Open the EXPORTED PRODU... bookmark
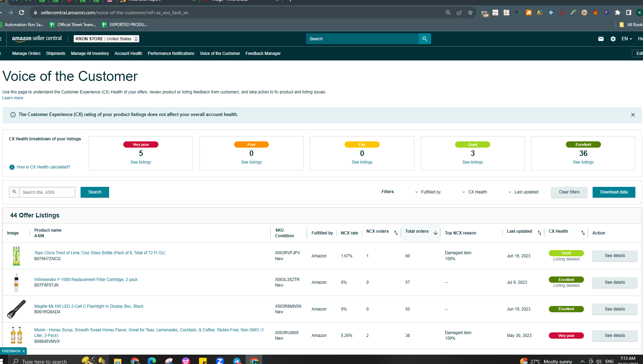 coord(124,25)
